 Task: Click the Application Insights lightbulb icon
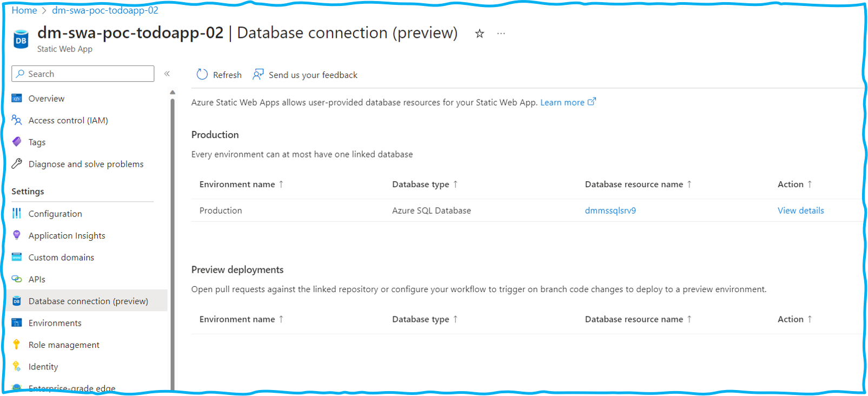tap(17, 235)
